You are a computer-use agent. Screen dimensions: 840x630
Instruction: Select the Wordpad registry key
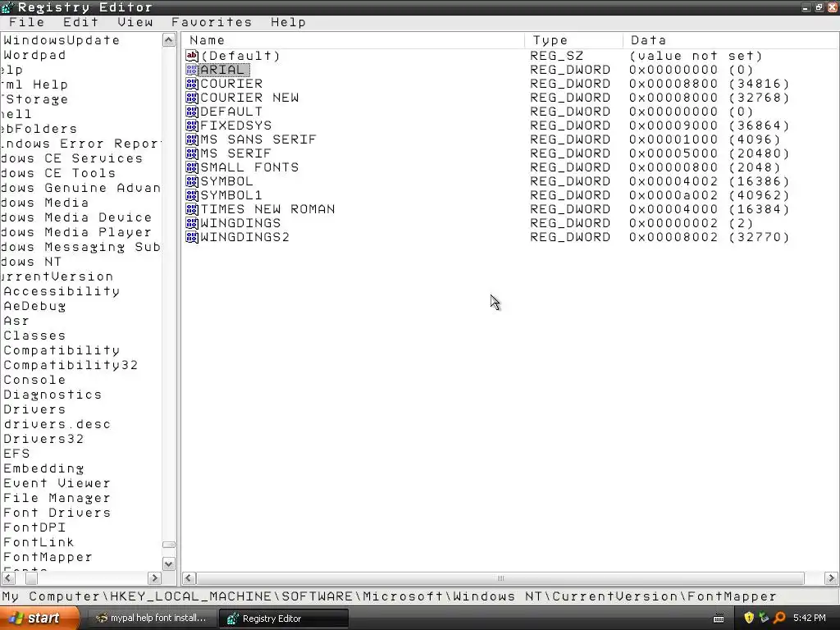[x=34, y=55]
